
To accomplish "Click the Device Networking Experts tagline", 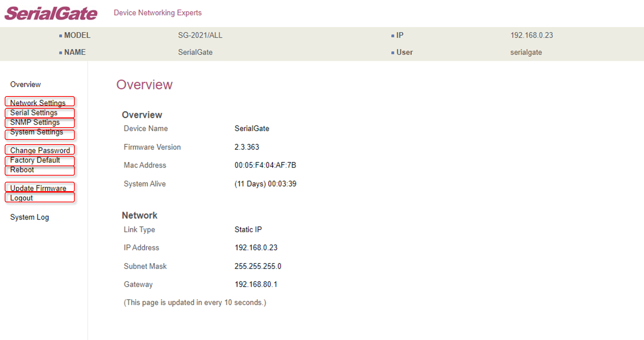I will click(158, 13).
